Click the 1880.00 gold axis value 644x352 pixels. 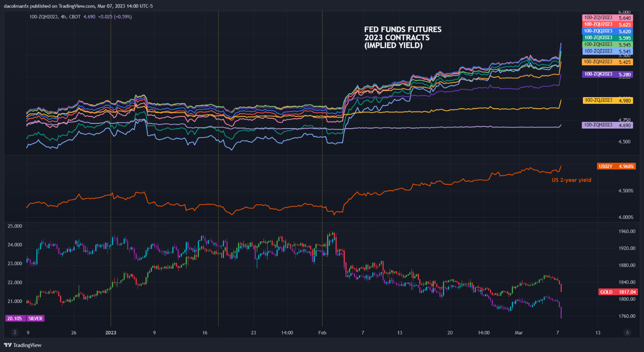626,265
